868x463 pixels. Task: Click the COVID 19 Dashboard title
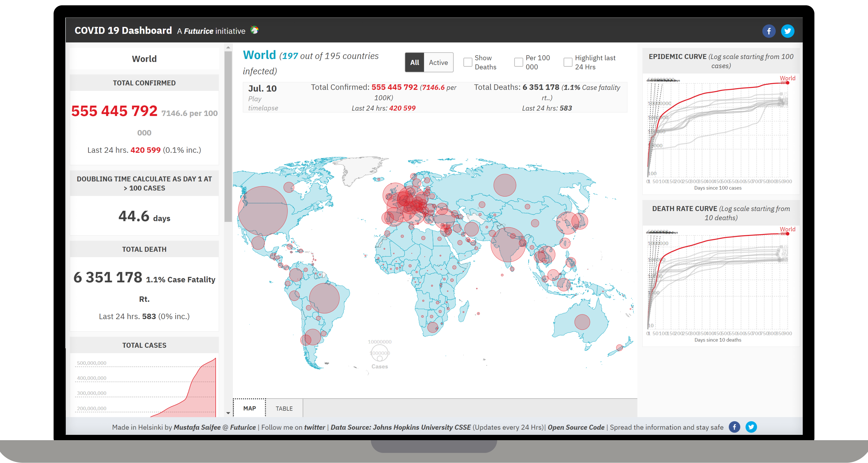point(123,30)
